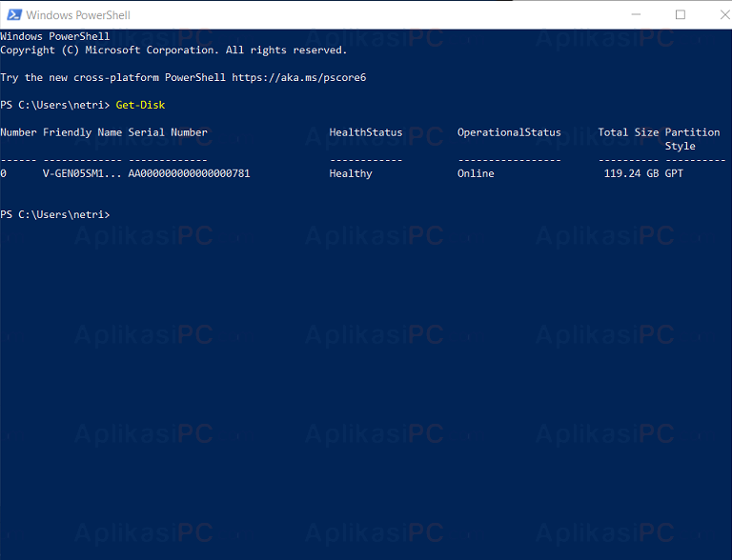Click the https://aka.ms/pscore6 URL text
732x560 pixels.
(298, 77)
